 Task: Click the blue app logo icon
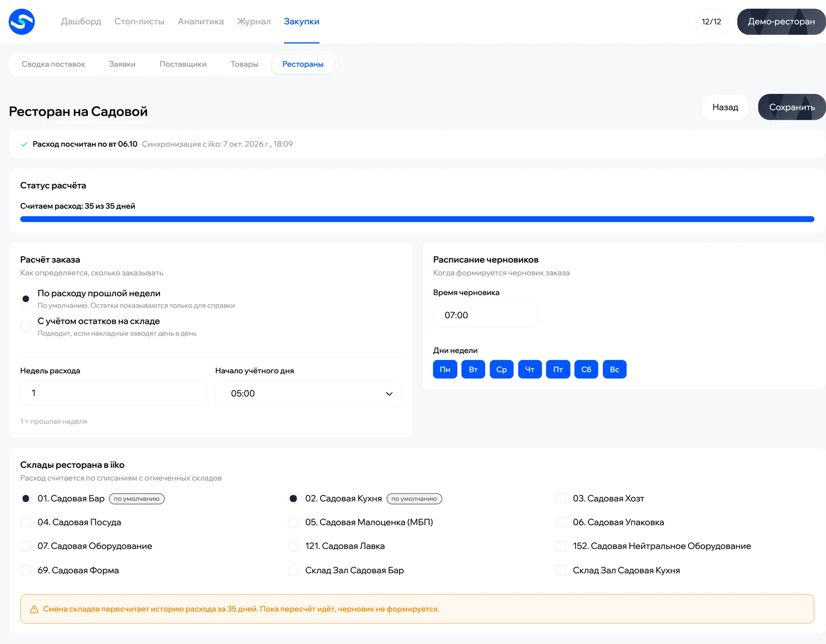(x=22, y=22)
